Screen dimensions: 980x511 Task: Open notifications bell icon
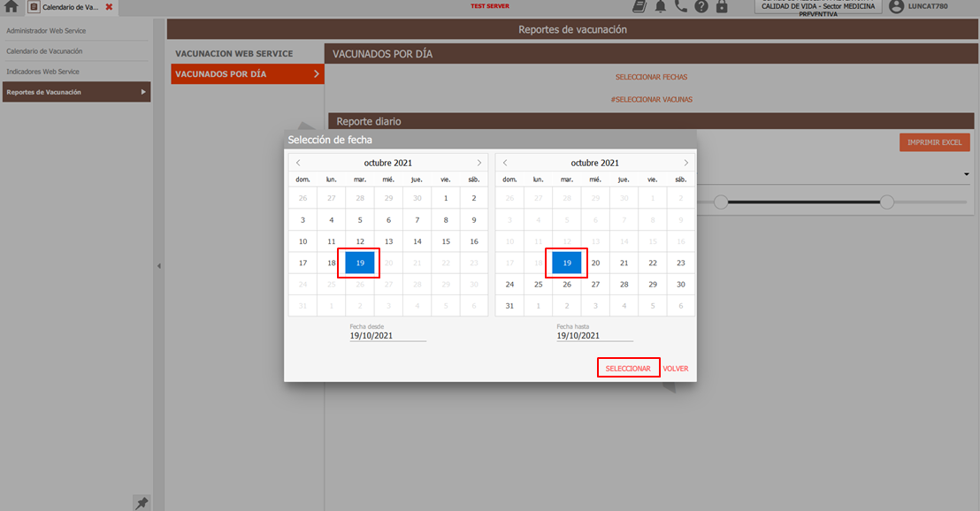pos(661,6)
